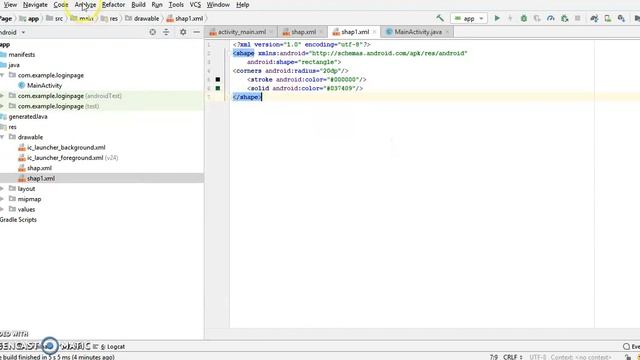Close the shap1.xml editor tab
This screenshot has width=640, height=360.
tap(374, 32)
